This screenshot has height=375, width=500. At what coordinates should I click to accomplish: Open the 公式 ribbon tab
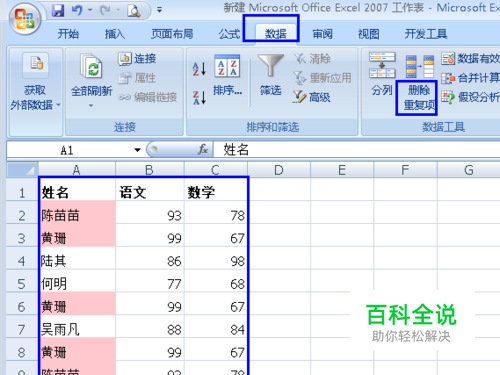tap(229, 34)
